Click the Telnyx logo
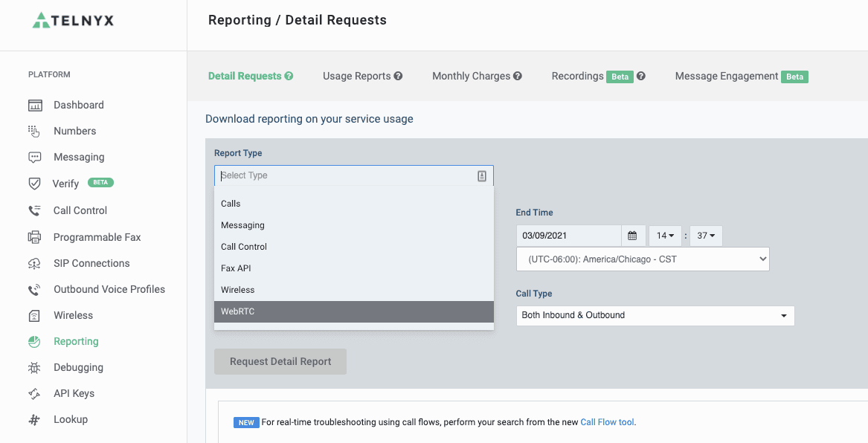This screenshot has width=868, height=443. click(73, 21)
